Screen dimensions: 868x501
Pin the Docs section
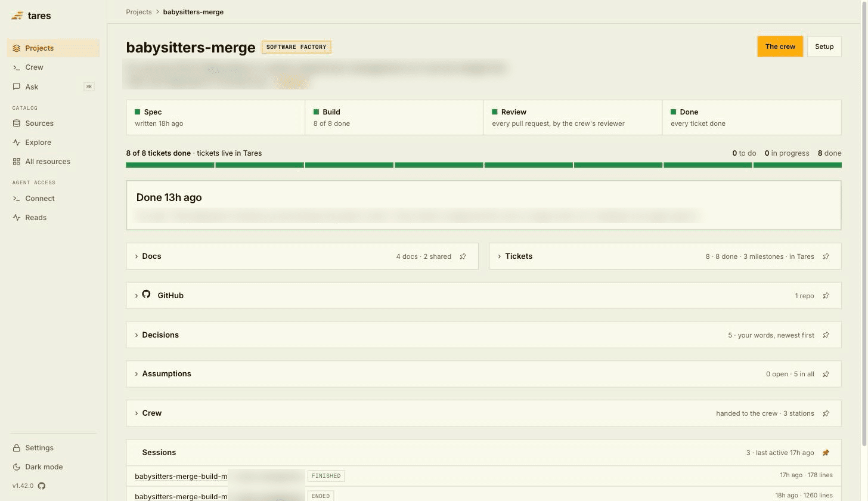click(x=463, y=256)
